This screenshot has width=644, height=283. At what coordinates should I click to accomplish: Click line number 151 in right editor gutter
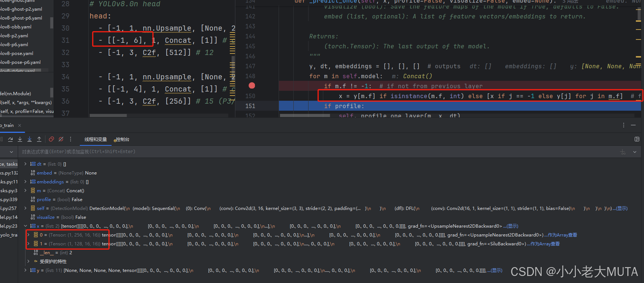250,106
